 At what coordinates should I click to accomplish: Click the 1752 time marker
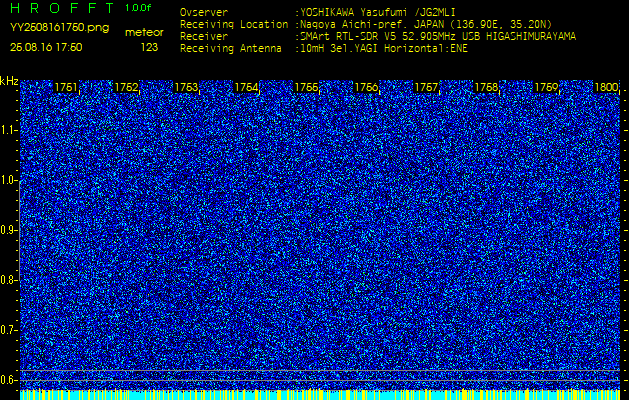pyautogui.click(x=126, y=87)
